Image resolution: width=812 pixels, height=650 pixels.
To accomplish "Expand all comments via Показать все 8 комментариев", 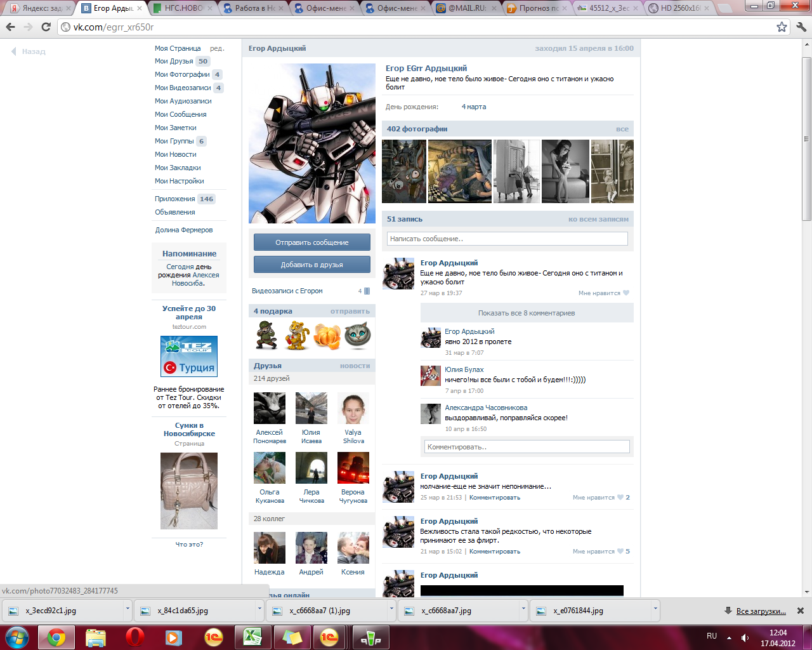I will pyautogui.click(x=527, y=313).
